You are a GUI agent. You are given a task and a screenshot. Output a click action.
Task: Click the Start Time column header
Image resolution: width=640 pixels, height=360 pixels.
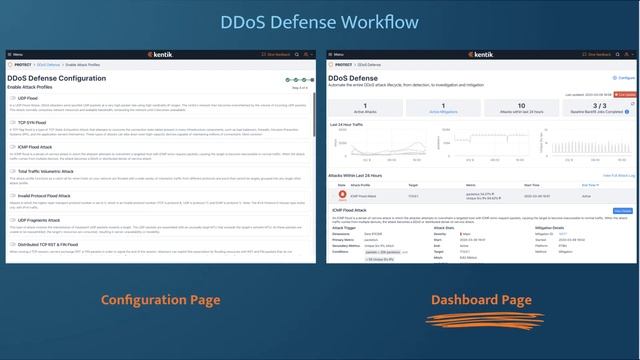pos(532,185)
